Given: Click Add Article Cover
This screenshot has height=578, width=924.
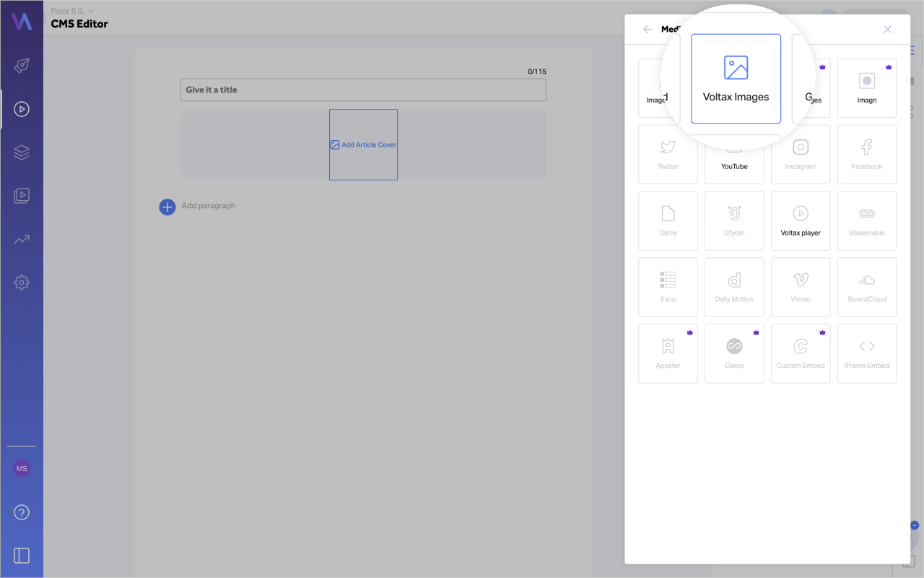Looking at the screenshot, I should (363, 144).
